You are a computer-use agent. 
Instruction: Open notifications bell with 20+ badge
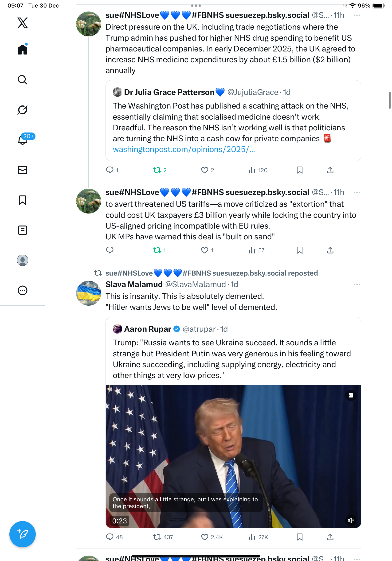pyautogui.click(x=23, y=140)
